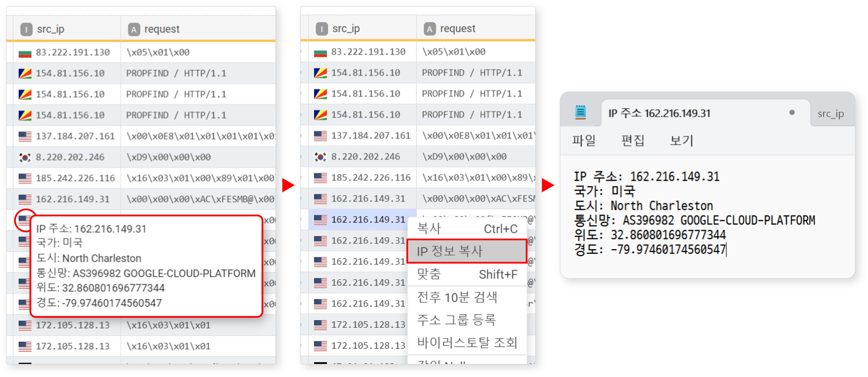This screenshot has width=868, height=377.
Task: Select the 185.242.226.116 cell in the middle table
Action: [x=362, y=177]
